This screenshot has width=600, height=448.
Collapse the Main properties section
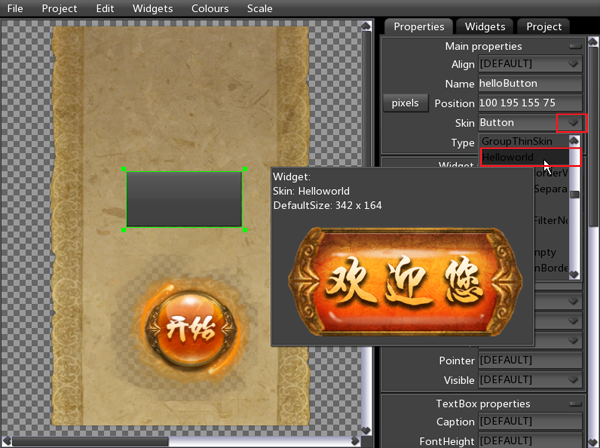pos(575,46)
